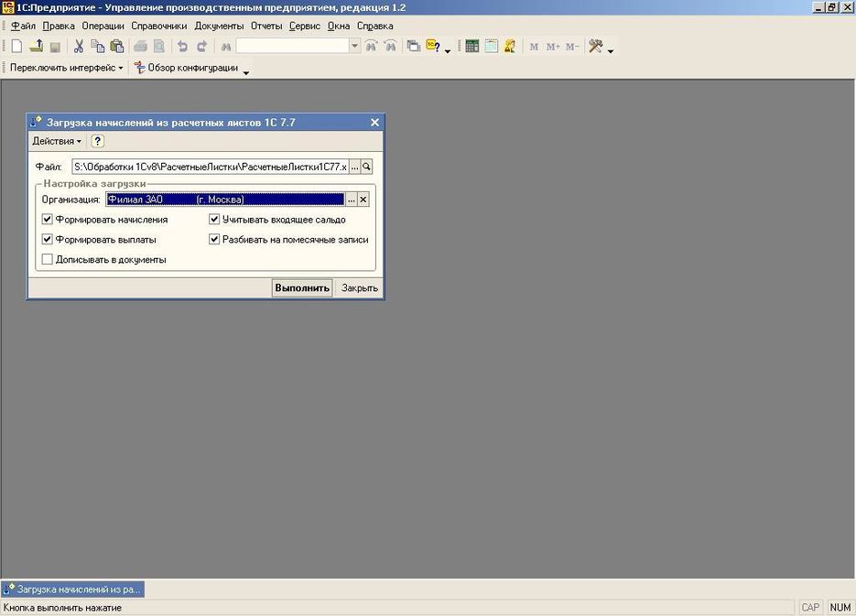Open the Справочники menu

tap(159, 27)
